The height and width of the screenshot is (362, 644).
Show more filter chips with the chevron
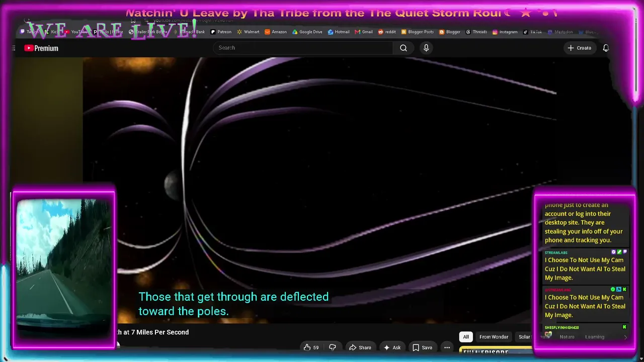coord(625,337)
